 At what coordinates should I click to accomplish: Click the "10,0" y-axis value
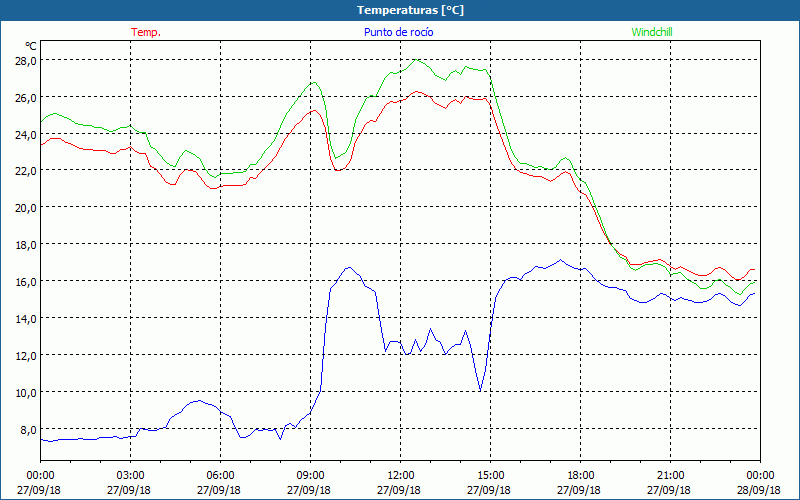tap(25, 393)
